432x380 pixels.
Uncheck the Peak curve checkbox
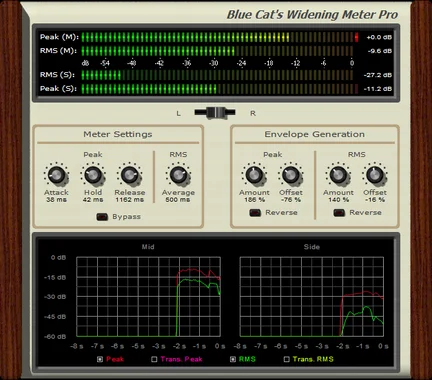100,359
